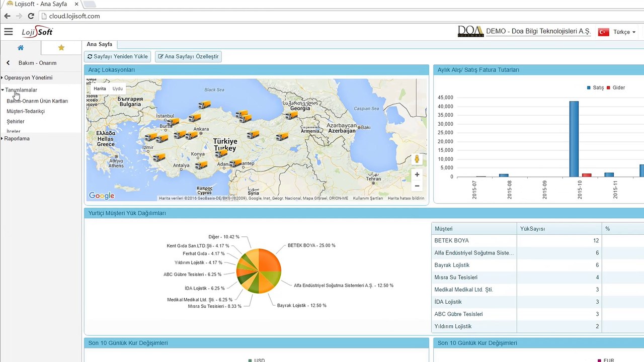
Task: Click the Street View pegman on map
Action: pyautogui.click(x=417, y=159)
